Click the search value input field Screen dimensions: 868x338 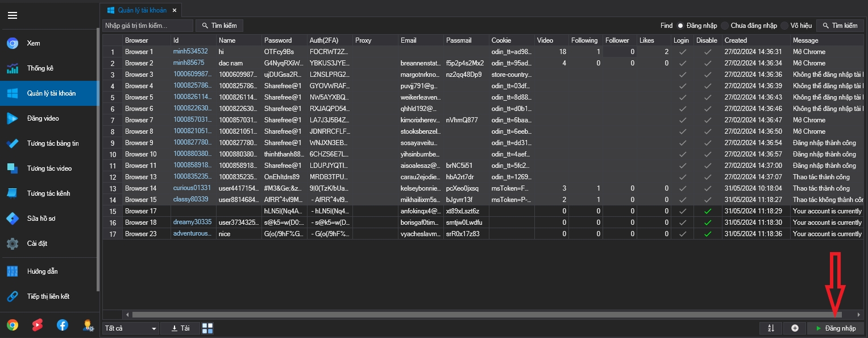(147, 26)
